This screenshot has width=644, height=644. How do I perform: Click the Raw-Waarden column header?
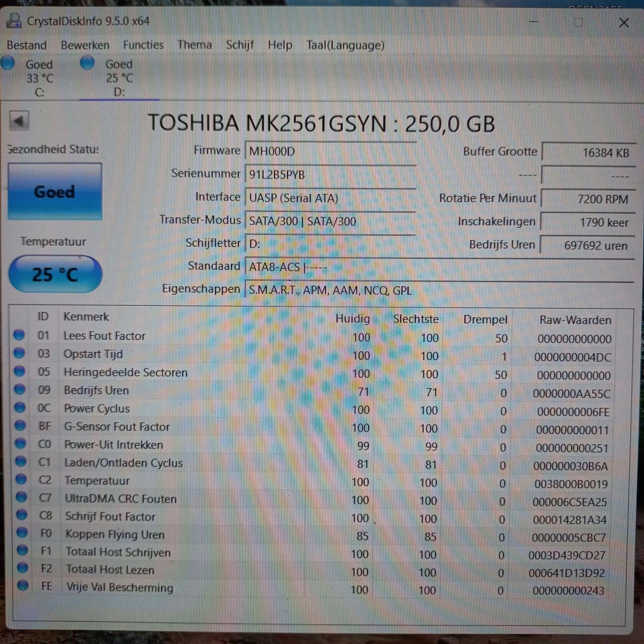point(576,320)
